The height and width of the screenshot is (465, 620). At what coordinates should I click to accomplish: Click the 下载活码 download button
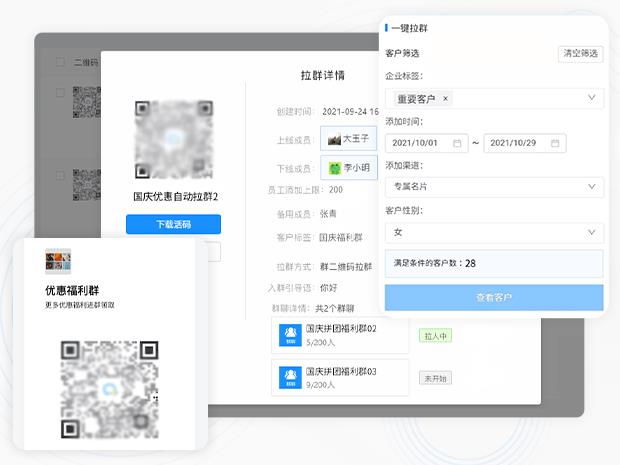coord(173,224)
